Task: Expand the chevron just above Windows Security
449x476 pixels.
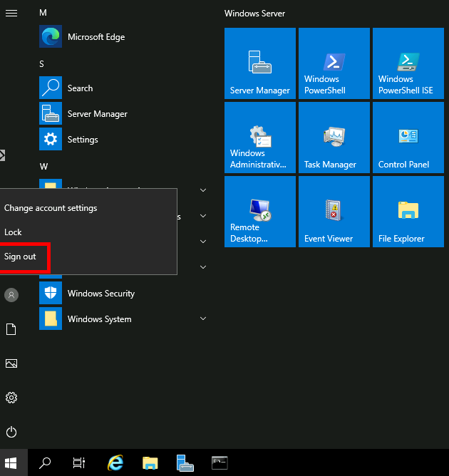Action: [x=203, y=267]
